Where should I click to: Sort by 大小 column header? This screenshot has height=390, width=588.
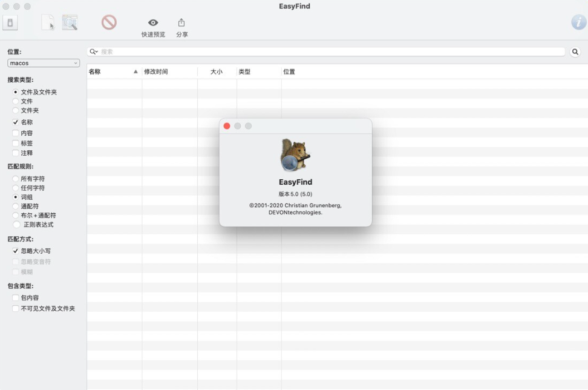pos(217,71)
